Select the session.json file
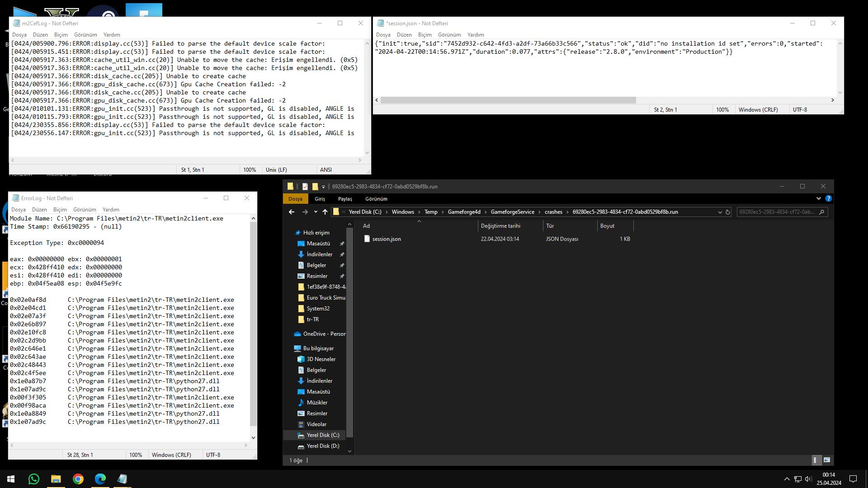 [386, 239]
